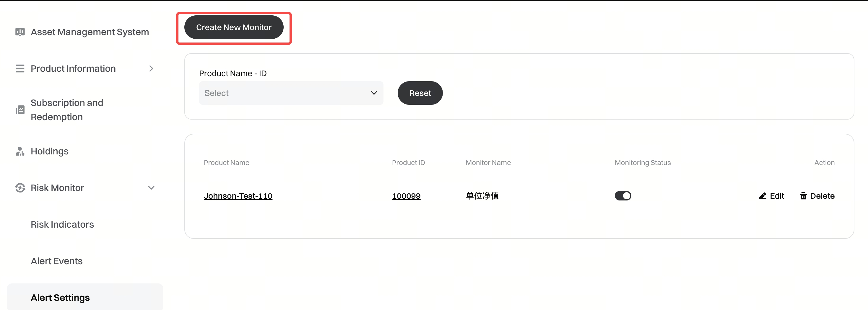Click the Holdings menu label

50,151
